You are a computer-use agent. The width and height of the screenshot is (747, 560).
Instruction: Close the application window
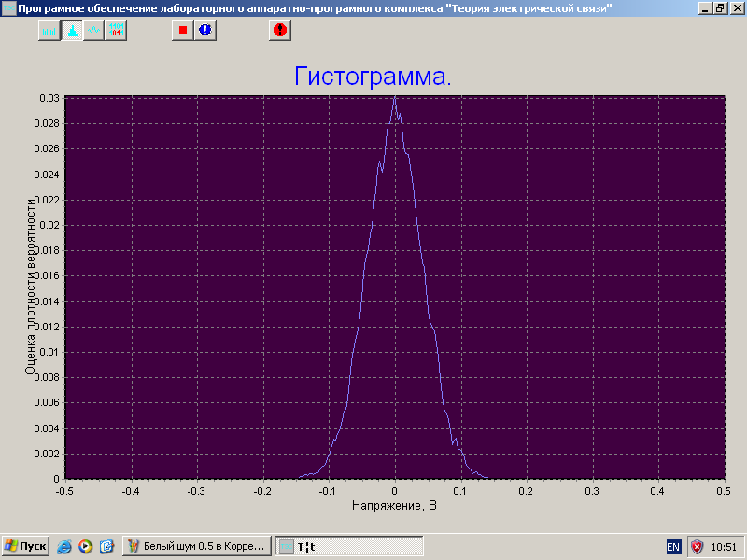coord(738,8)
